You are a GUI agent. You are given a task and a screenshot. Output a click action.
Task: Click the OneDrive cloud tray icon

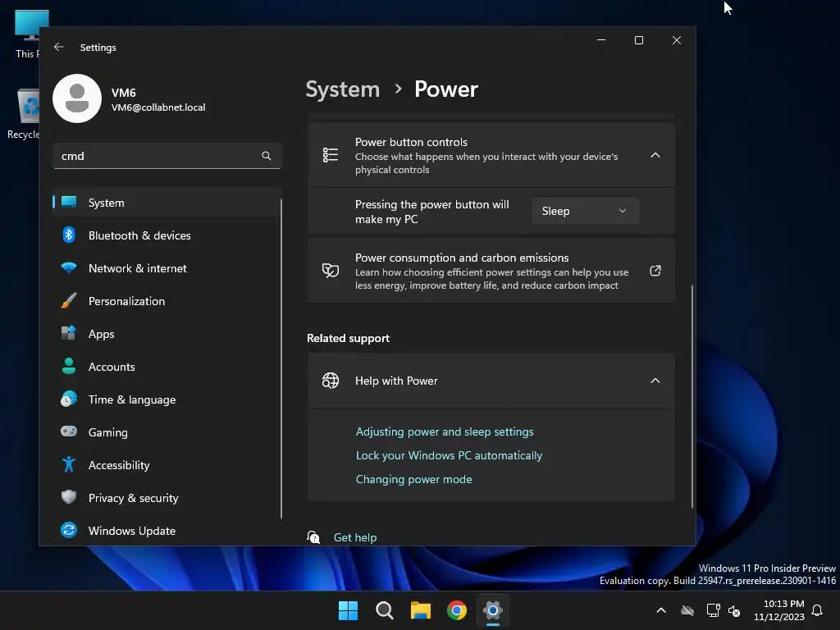(x=687, y=610)
